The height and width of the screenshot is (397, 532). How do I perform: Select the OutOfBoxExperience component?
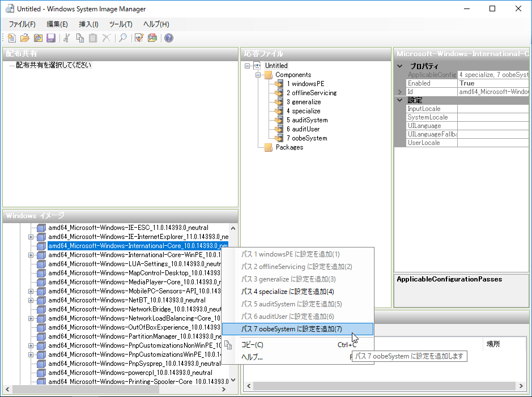134,327
